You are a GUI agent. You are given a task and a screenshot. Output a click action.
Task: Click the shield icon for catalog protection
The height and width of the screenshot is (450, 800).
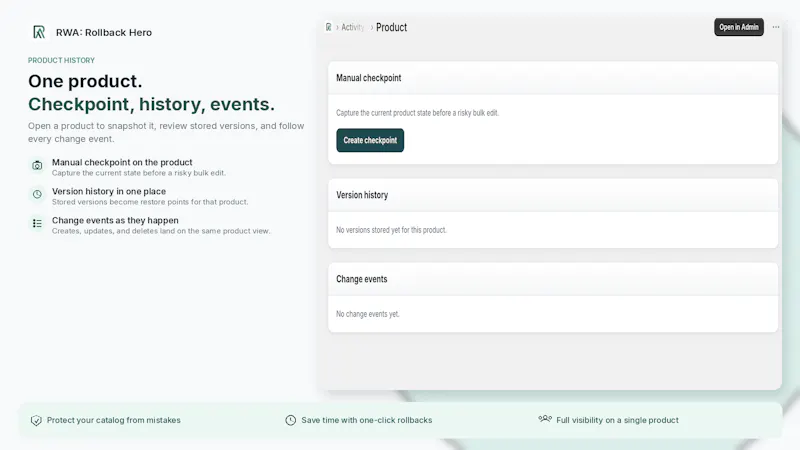36,420
